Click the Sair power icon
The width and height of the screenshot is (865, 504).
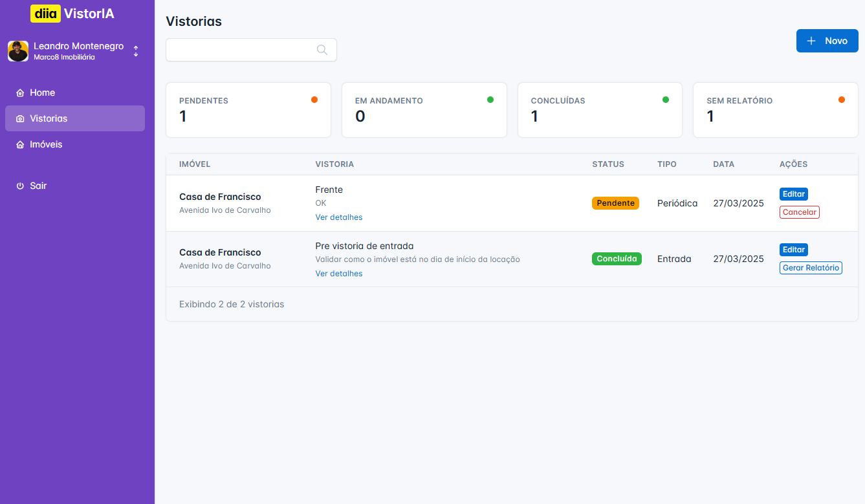click(20, 186)
